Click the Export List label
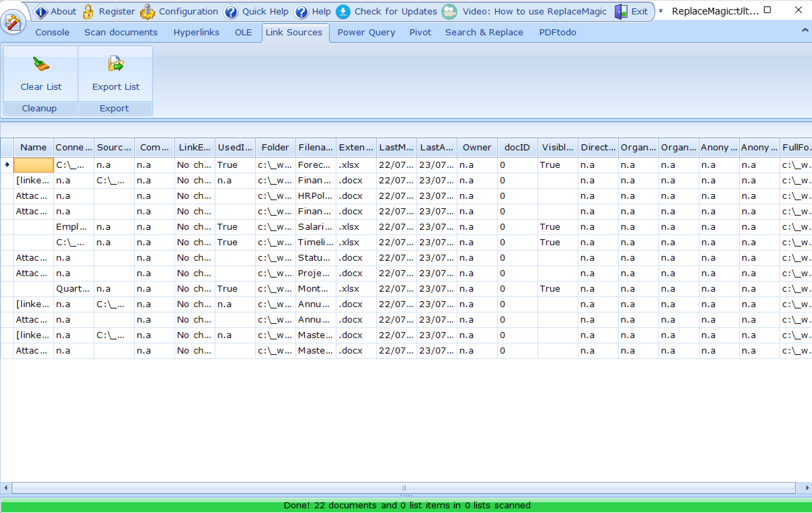The height and width of the screenshot is (513, 812). pos(116,87)
